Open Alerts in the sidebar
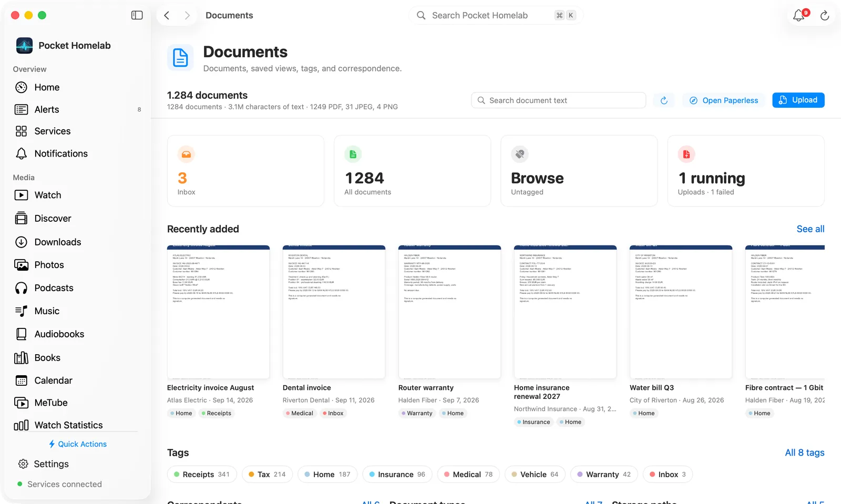The image size is (841, 504). pos(78,109)
